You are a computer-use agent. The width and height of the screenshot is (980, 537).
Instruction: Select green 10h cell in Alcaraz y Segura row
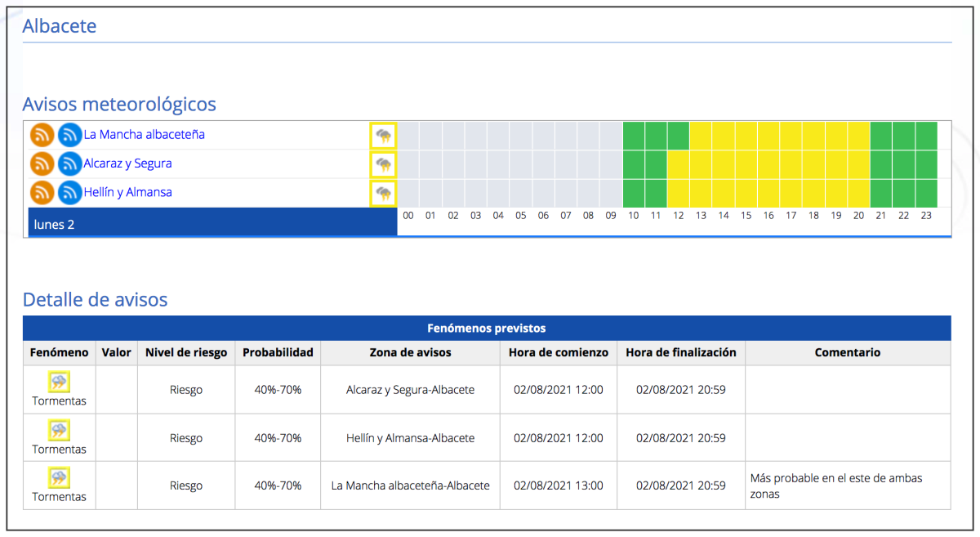tap(634, 164)
